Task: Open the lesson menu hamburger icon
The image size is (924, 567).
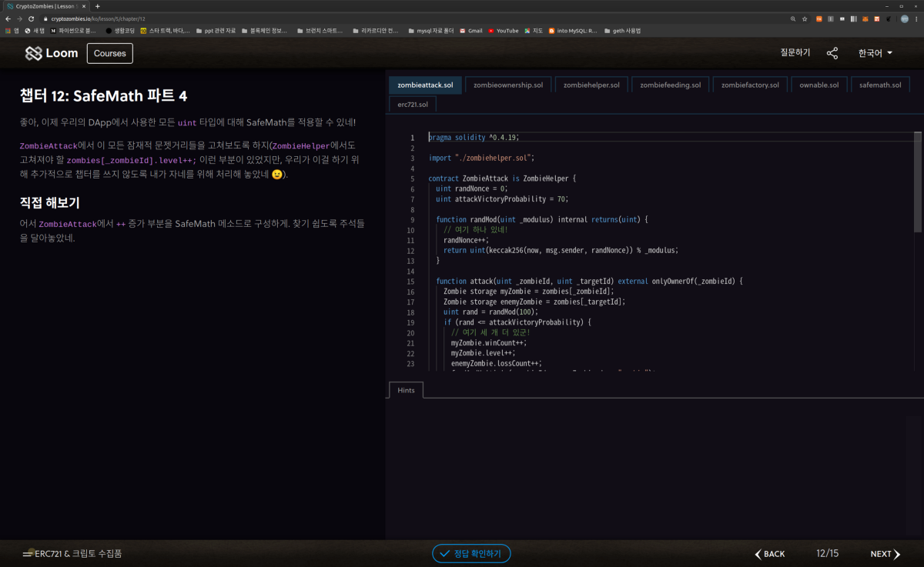Action: coord(28,553)
